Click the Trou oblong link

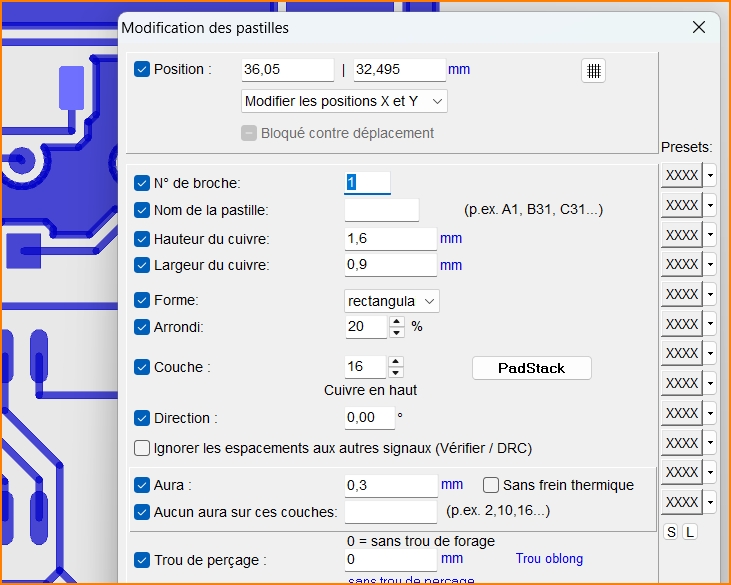pos(549,559)
